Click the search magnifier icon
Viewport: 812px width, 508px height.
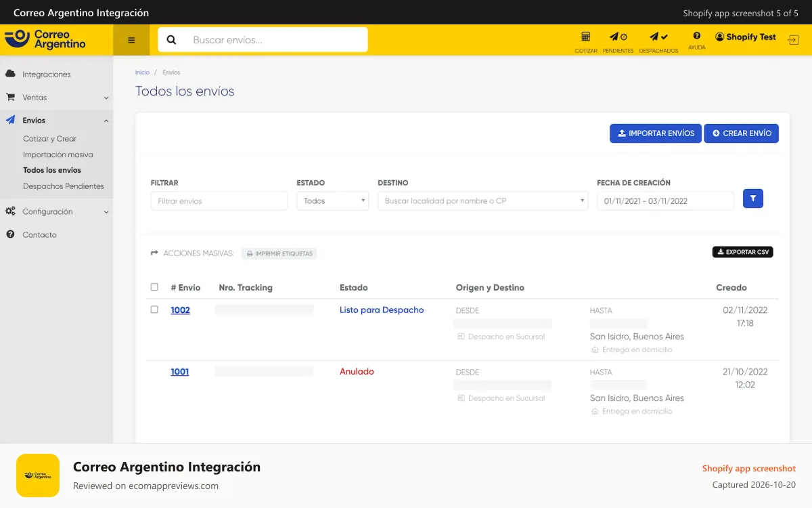tap(171, 40)
